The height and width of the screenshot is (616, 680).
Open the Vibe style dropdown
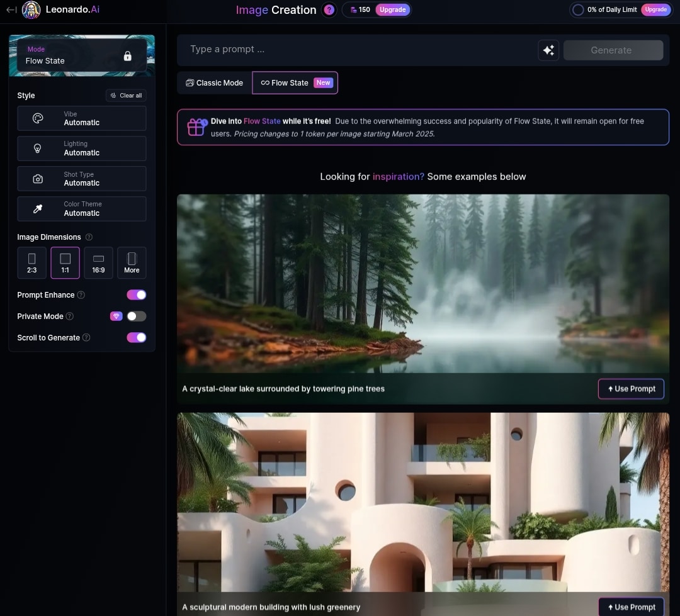click(x=81, y=118)
